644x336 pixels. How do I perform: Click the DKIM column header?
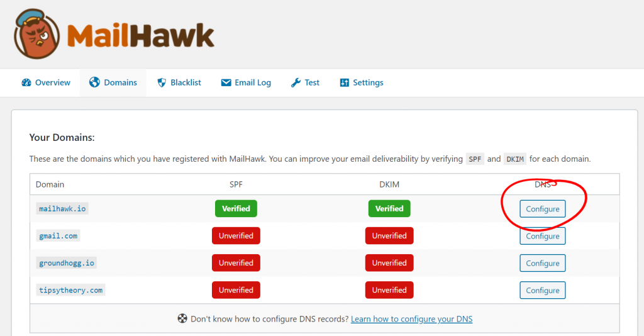tap(389, 184)
